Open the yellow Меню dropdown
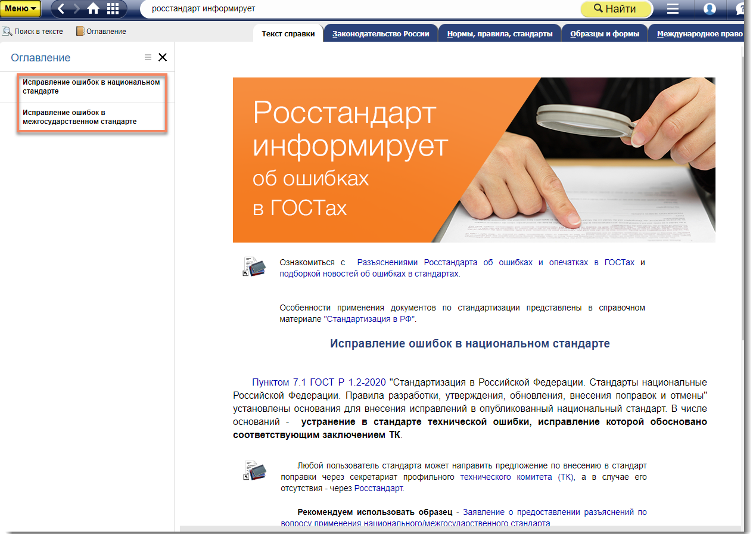This screenshot has height=534, width=756. pyautogui.click(x=21, y=9)
